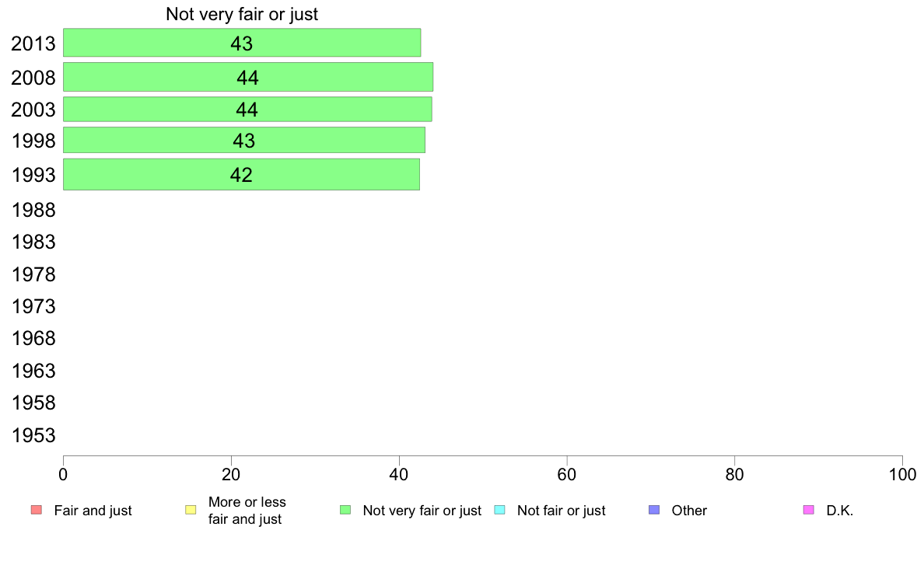
Task: Click the Fair and just legend label
Action: point(93,511)
